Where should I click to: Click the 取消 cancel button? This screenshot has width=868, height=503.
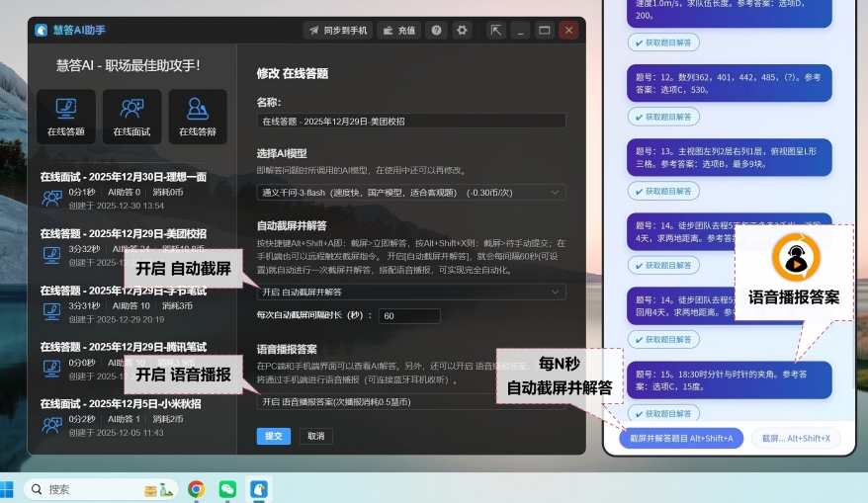[x=315, y=436]
